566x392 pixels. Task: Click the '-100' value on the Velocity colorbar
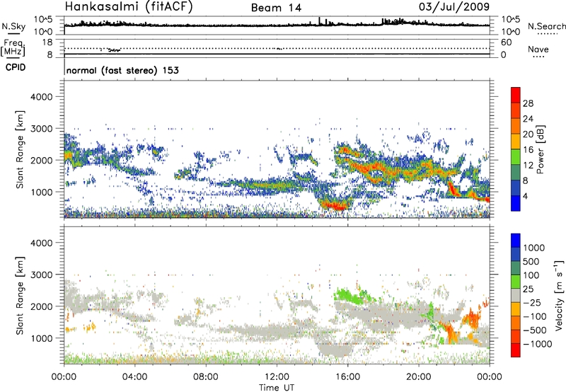point(535,316)
